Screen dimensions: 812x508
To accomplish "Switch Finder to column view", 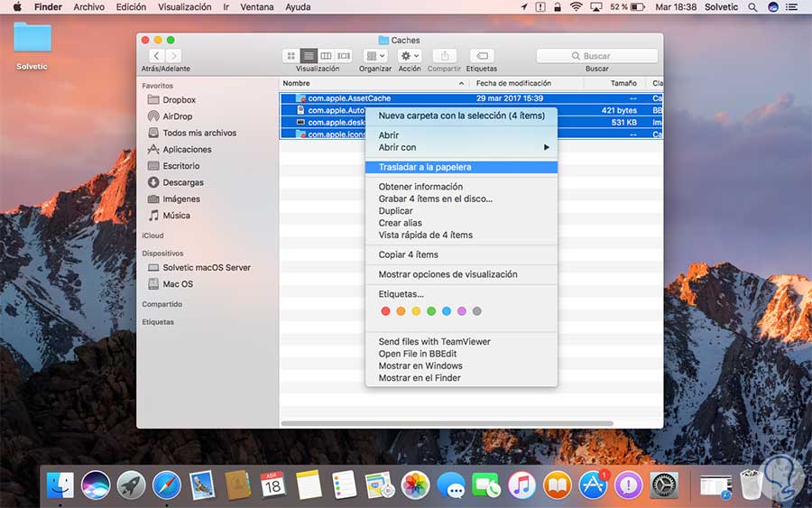I will (x=326, y=55).
